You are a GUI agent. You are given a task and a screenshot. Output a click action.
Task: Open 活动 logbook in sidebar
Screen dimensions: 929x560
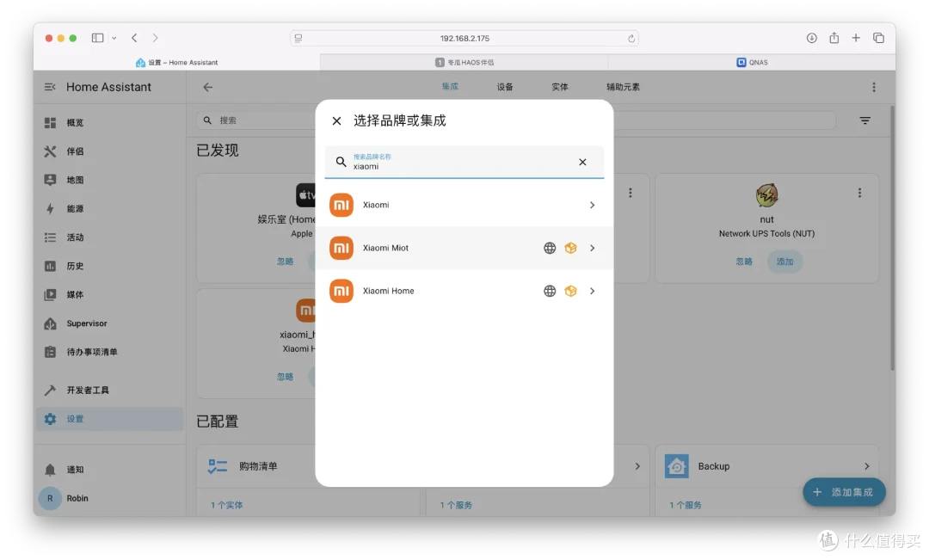(x=109, y=237)
